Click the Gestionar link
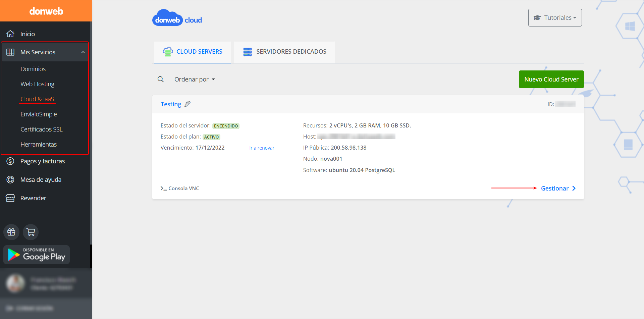The image size is (644, 319). [x=558, y=188]
